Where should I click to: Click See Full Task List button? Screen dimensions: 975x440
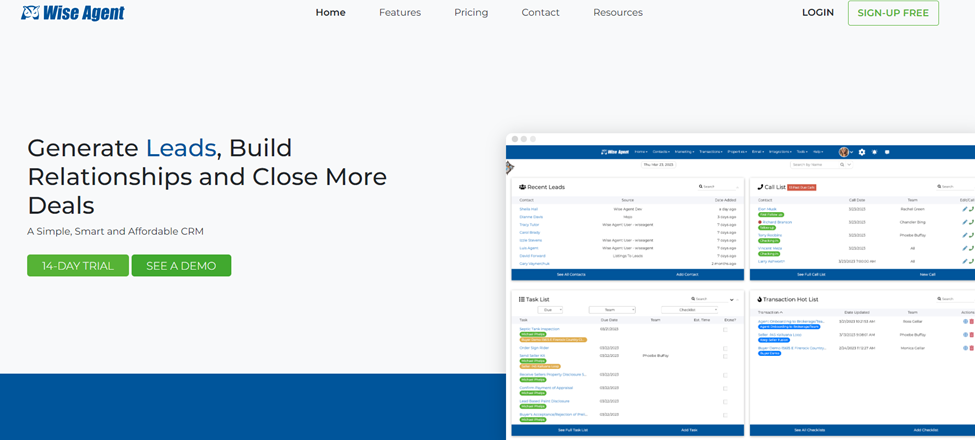573,430
